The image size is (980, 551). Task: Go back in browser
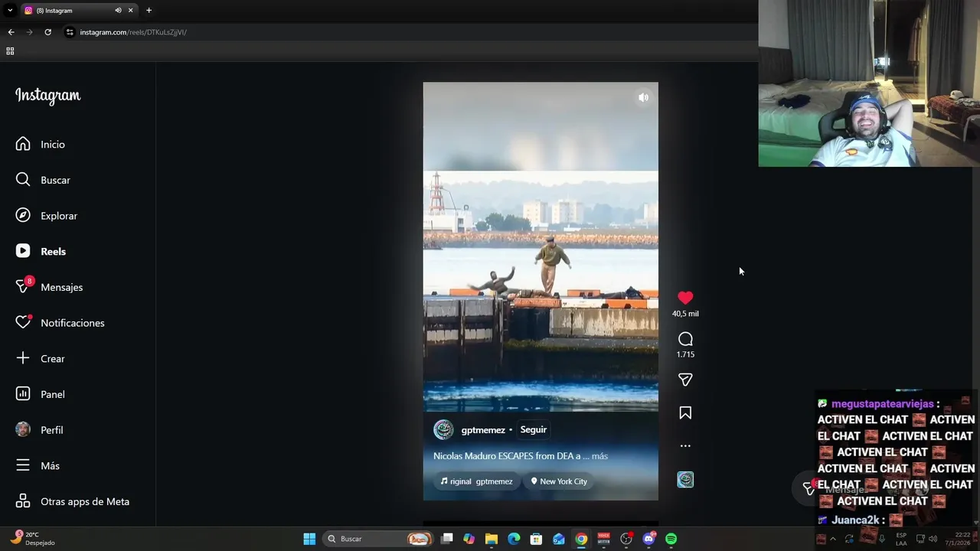tap(11, 32)
